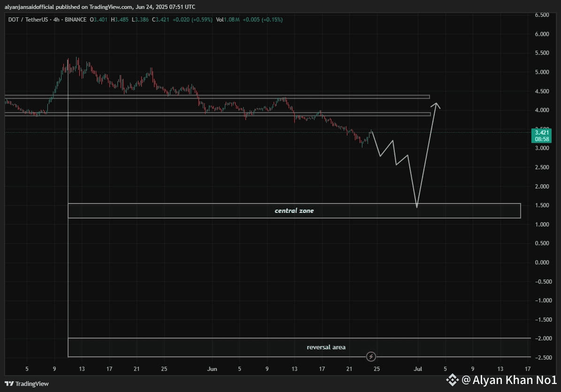Click the published on TradingView.com header text
561x392 pixels.
100,7
